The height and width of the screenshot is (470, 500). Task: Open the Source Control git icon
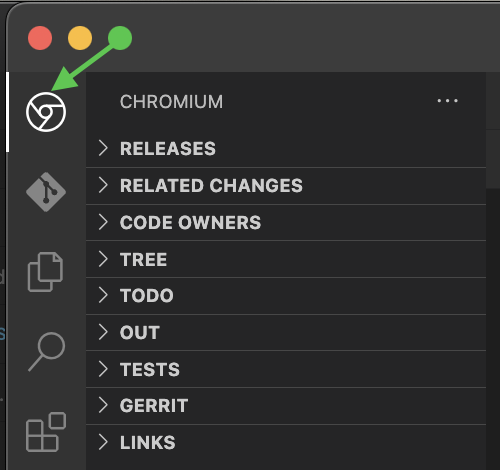tap(46, 192)
